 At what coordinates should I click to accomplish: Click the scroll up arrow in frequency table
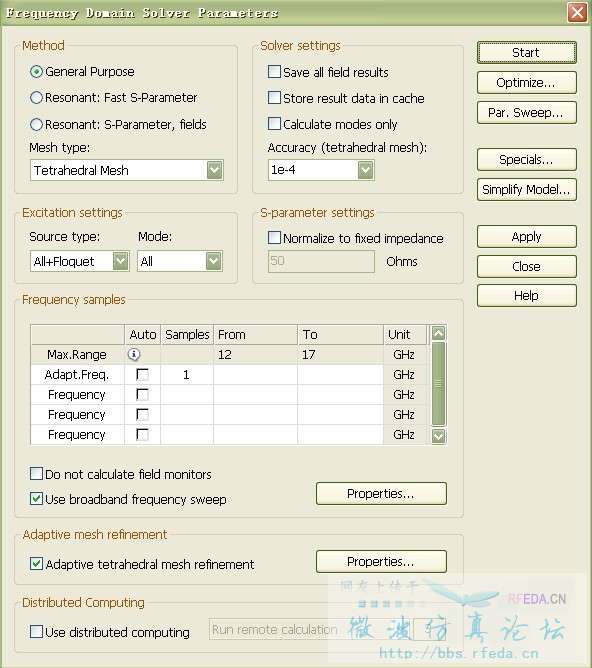point(438,333)
